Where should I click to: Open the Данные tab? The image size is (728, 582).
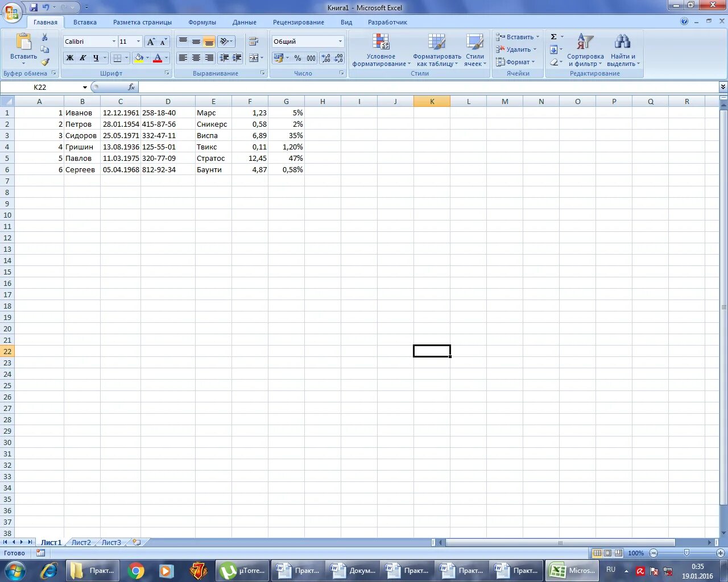tap(245, 22)
